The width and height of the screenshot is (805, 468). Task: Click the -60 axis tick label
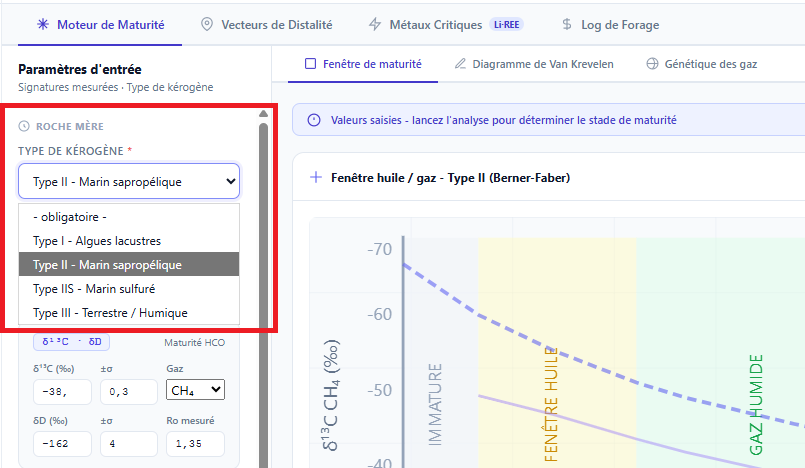tap(379, 314)
